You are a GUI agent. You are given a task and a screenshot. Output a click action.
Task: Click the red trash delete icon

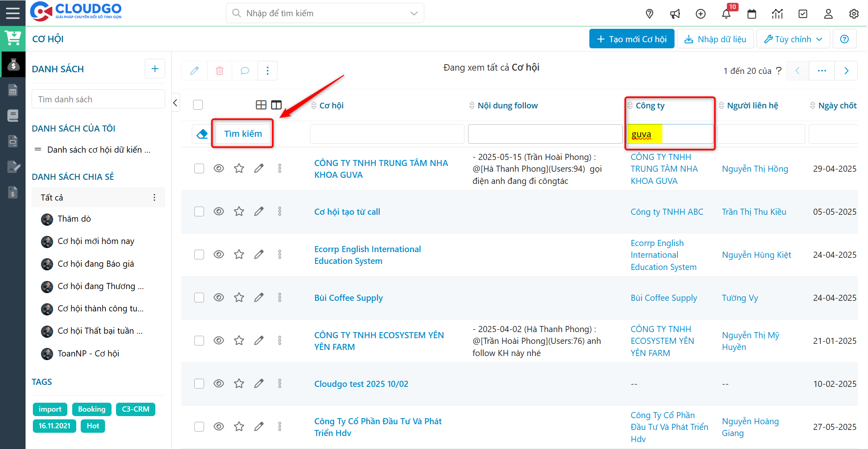pos(219,71)
